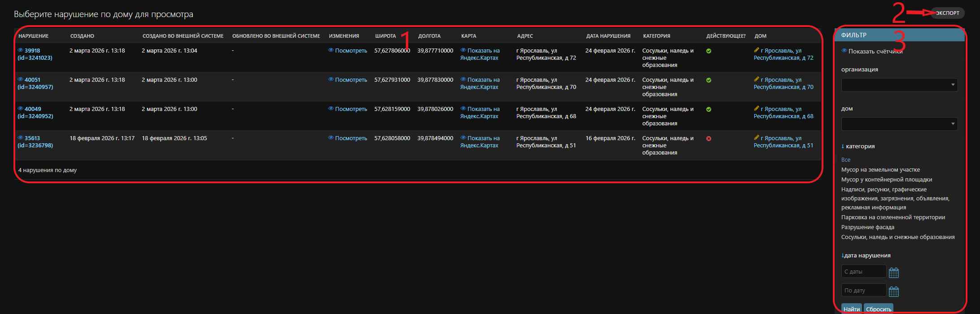Click the 'С даты' input field
The height and width of the screenshot is (314, 980).
pos(863,272)
